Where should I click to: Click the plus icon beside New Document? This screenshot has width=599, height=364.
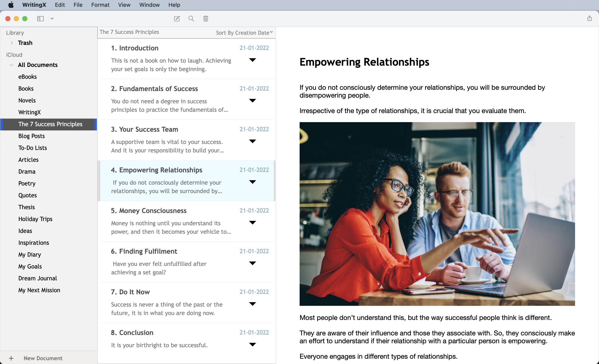11,358
